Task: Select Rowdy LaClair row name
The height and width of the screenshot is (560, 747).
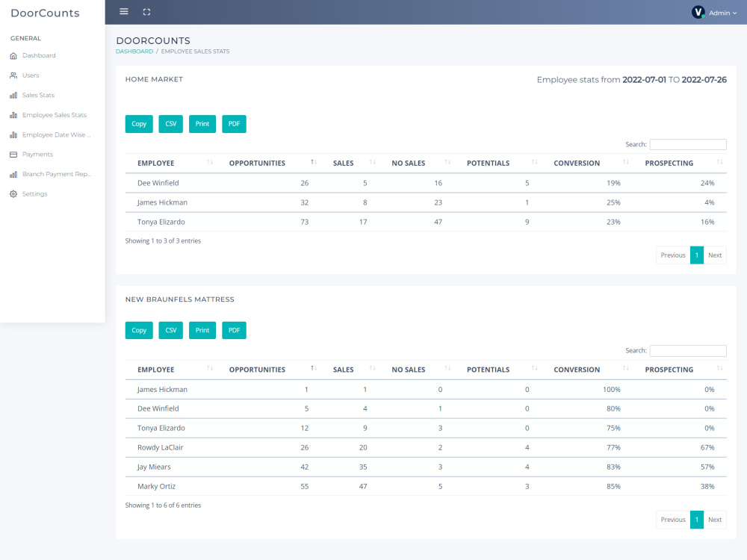Action: click(x=160, y=447)
